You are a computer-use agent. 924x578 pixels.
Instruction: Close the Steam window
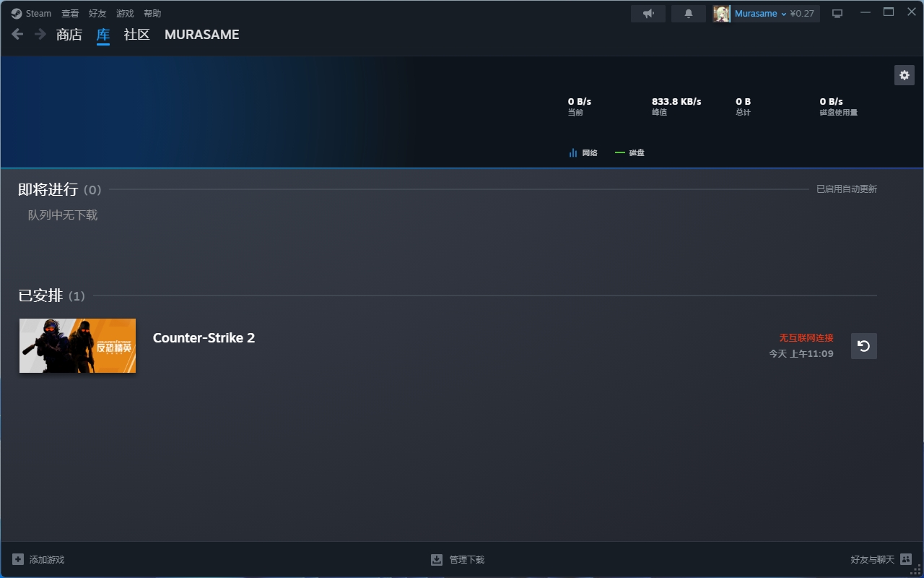911,12
